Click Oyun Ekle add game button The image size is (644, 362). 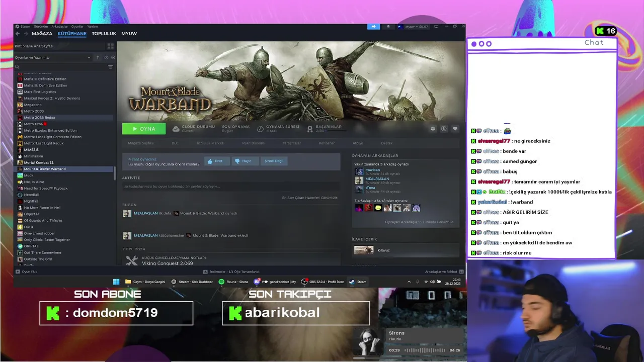tap(26, 271)
